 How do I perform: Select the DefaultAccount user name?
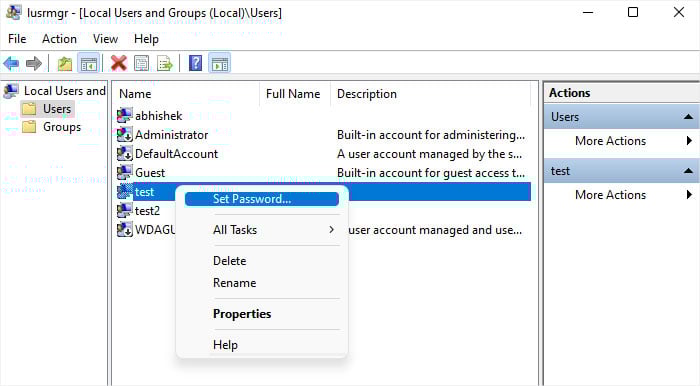[x=176, y=154]
